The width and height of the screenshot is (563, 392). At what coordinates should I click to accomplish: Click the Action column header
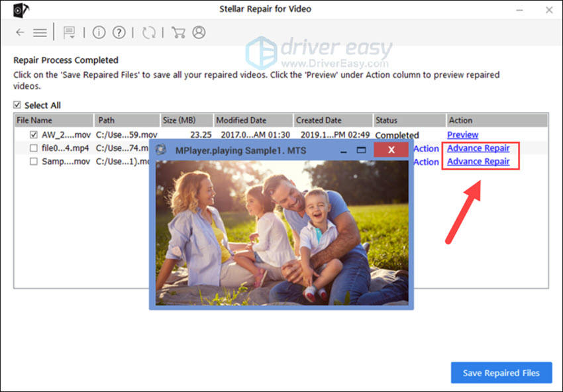(497, 121)
